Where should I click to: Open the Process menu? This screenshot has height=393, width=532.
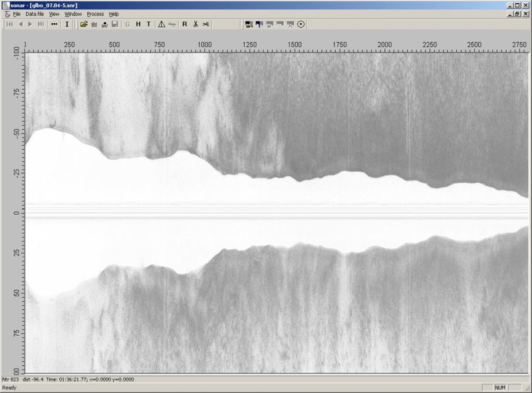click(x=95, y=14)
